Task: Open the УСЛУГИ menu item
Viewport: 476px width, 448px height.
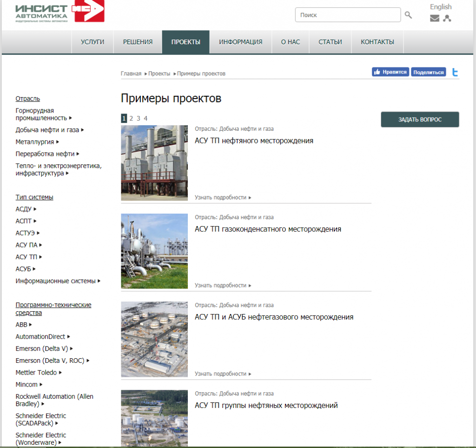Action: coord(93,42)
